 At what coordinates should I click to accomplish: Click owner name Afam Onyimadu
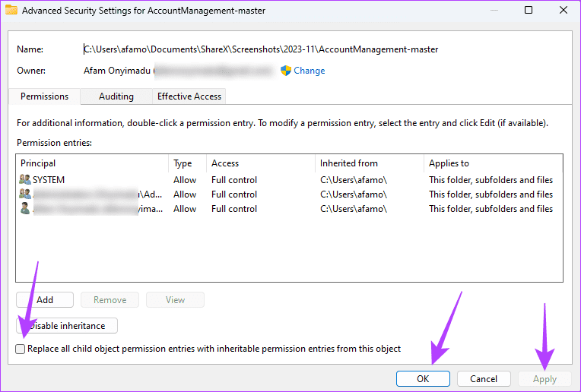click(x=117, y=71)
